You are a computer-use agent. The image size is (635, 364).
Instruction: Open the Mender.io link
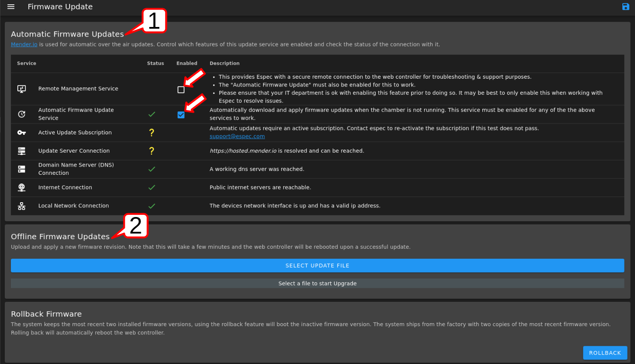click(x=24, y=44)
